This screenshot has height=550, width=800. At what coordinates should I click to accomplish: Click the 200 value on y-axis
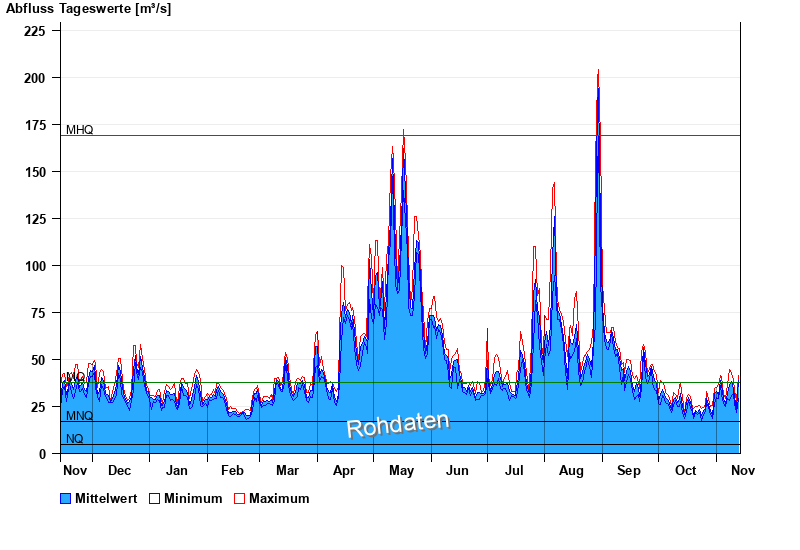coord(35,78)
